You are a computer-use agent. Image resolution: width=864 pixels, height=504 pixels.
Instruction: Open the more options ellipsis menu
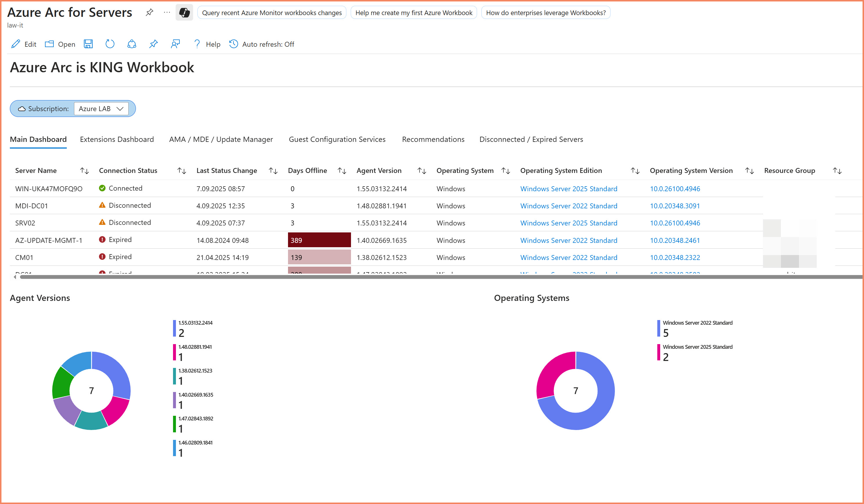pos(167,13)
